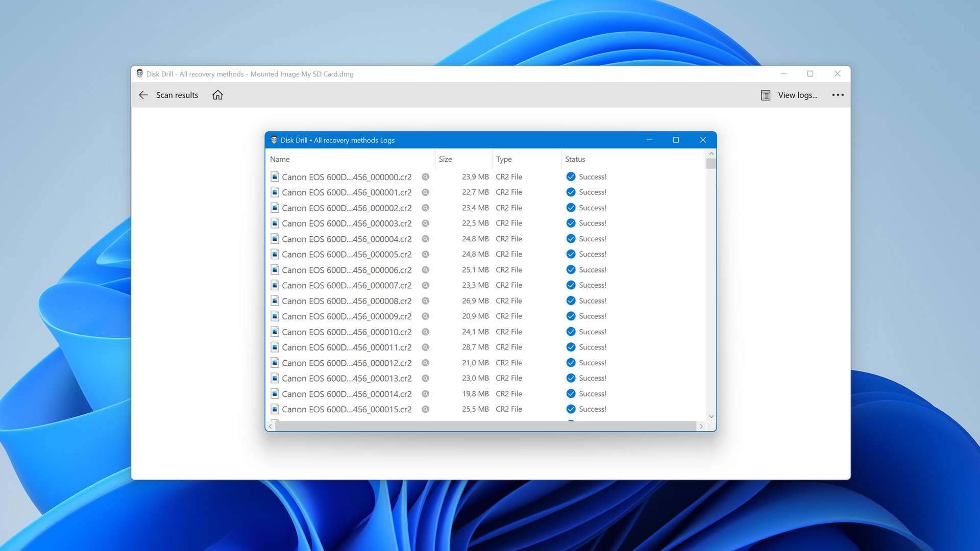Screen dimensions: 980x551
Task: Open the View logs list icon
Action: [765, 95]
